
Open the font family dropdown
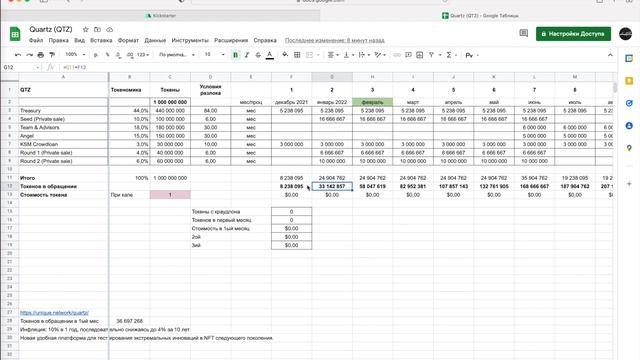[177, 55]
